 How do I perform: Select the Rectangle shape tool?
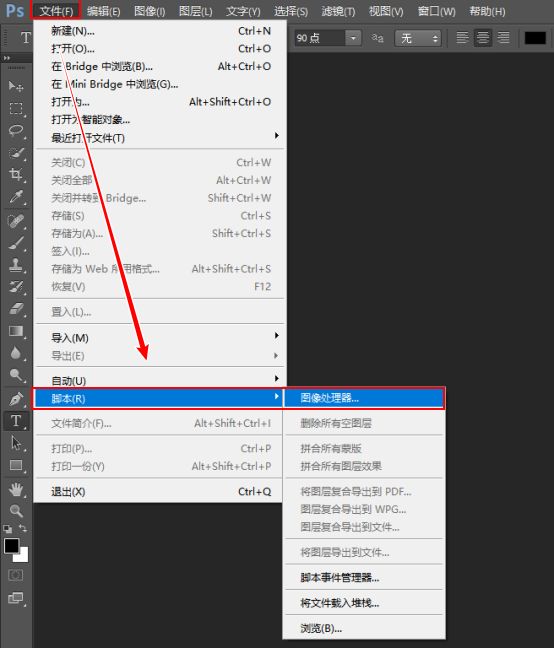[x=16, y=465]
